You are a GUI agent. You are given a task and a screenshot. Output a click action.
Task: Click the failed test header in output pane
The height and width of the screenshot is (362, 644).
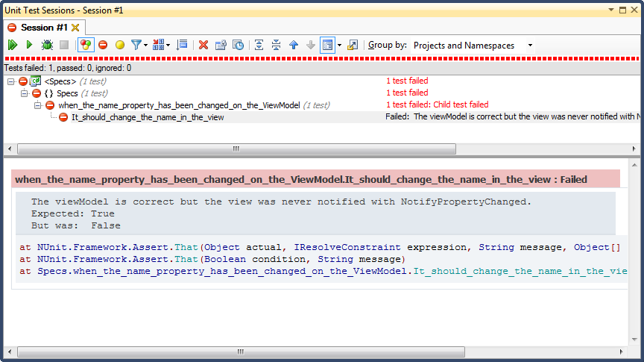315,179
